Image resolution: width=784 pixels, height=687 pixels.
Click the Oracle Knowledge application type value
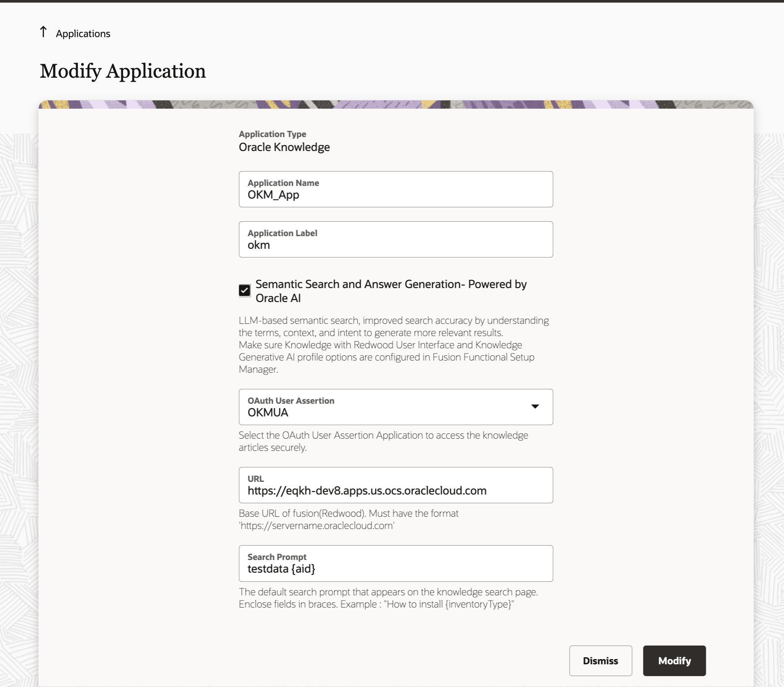(x=284, y=147)
